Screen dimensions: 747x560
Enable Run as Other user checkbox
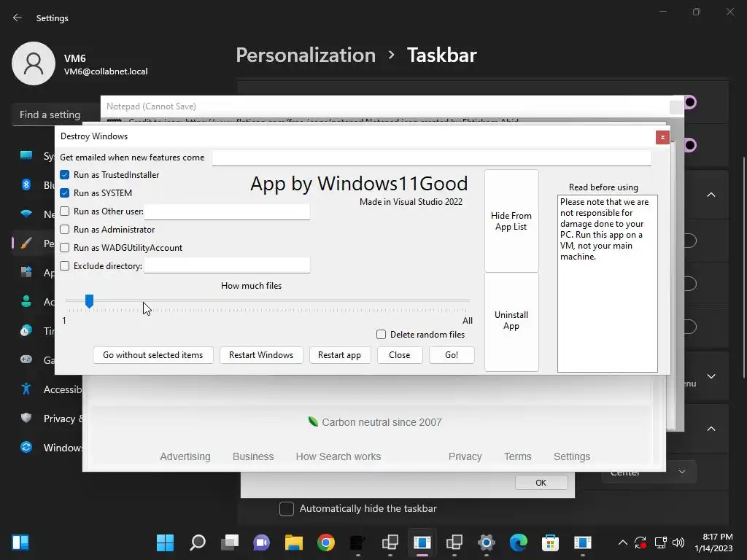(65, 211)
